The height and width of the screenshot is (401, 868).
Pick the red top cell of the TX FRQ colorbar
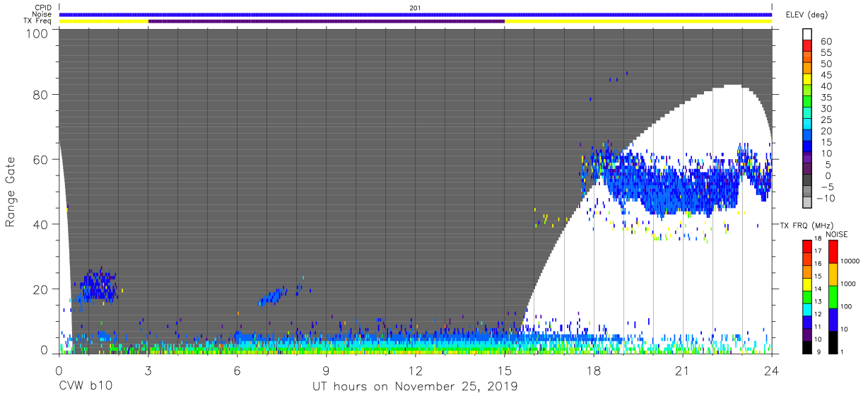(807, 246)
